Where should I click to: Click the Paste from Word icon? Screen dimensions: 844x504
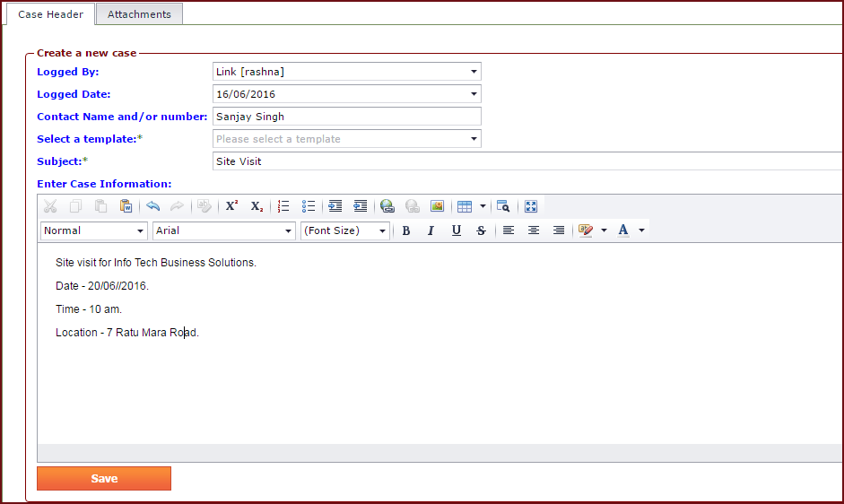126,206
